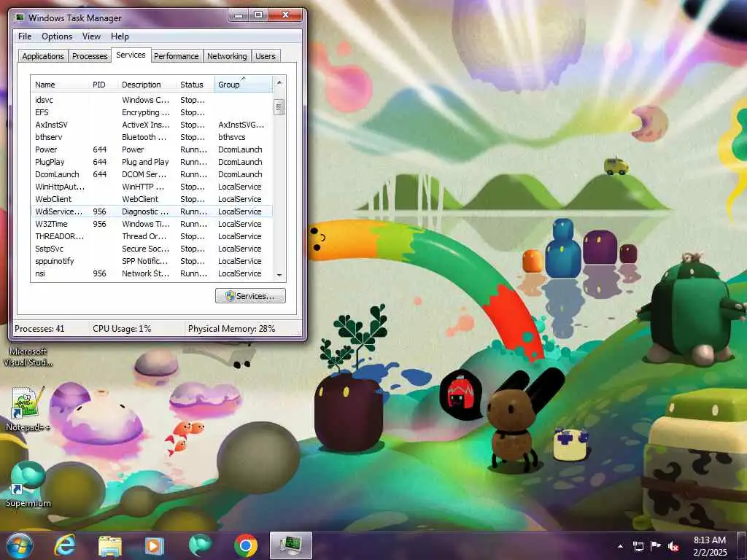Select the Power service row
Screen dimensions: 747x560
click(152, 149)
